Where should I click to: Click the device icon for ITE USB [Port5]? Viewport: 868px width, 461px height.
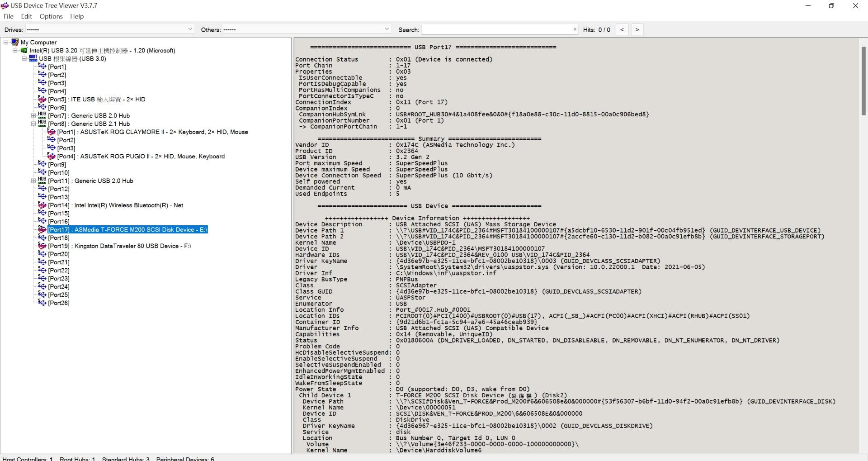tap(42, 99)
